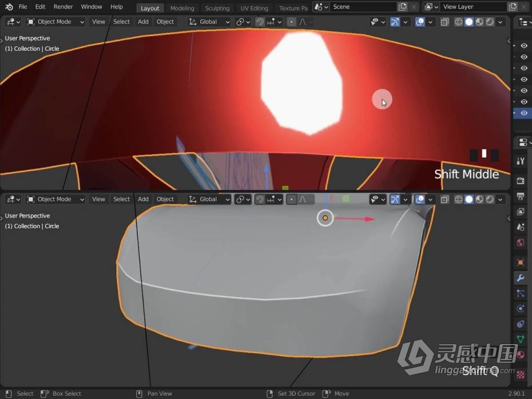
Task: Open Output properties tab
Action: [x=521, y=196]
